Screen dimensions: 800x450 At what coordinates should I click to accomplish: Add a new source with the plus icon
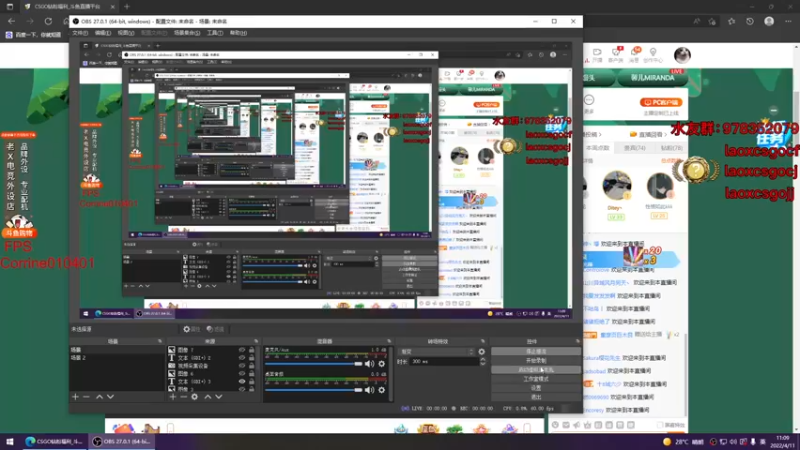click(173, 397)
